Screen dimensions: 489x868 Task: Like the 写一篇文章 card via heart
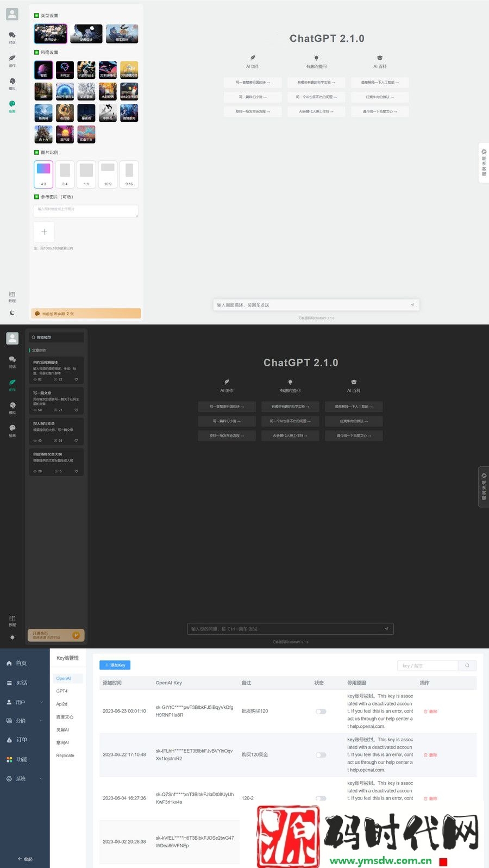(76, 410)
